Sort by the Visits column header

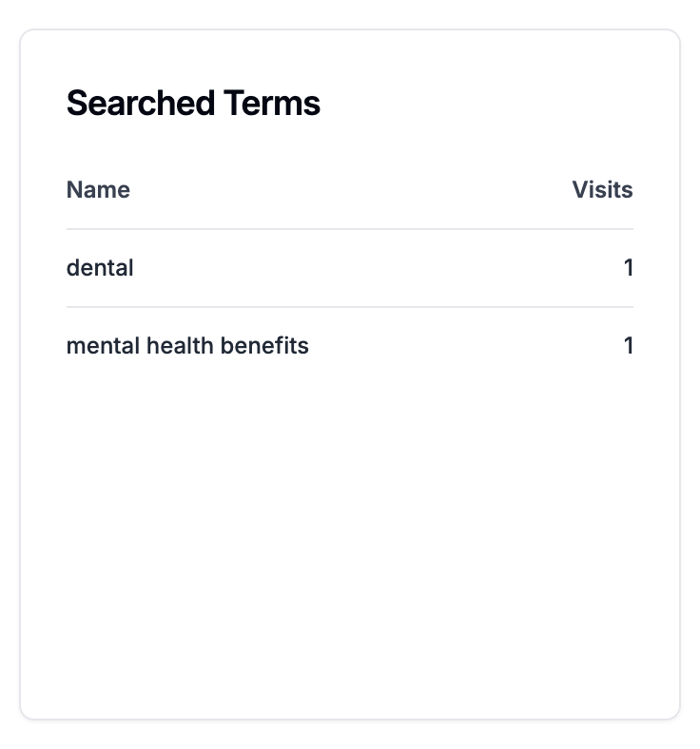click(603, 190)
